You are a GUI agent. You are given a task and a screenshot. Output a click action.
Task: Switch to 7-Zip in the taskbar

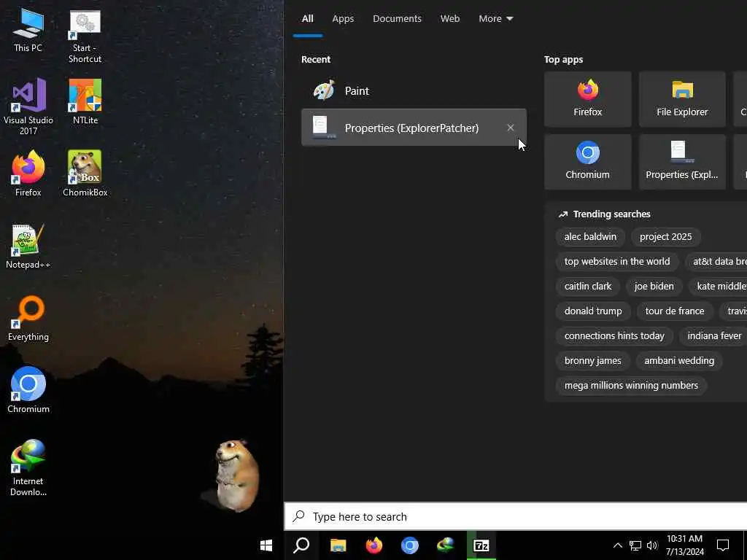coord(481,545)
